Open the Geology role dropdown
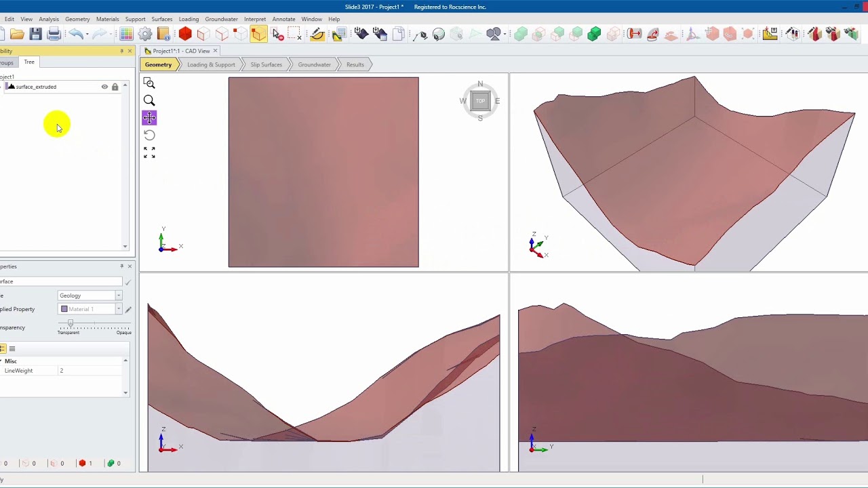Screen dimensions: 868x488 118,296
